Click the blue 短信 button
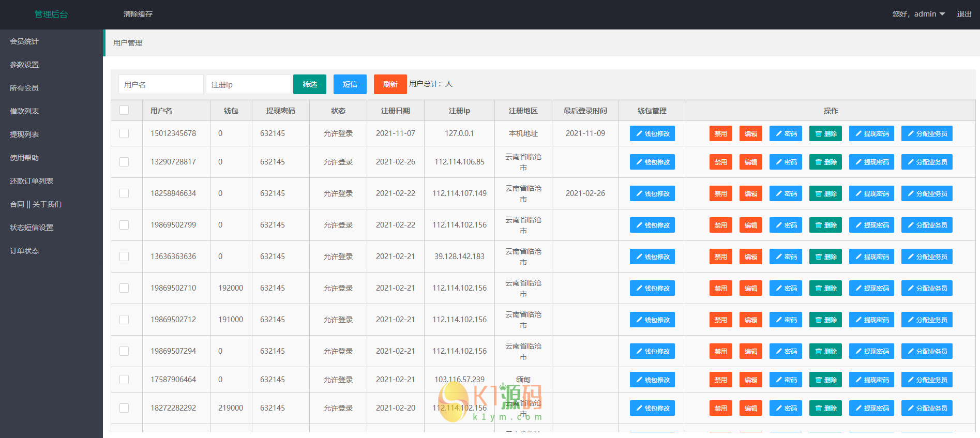Image resolution: width=980 pixels, height=438 pixels. coord(350,84)
